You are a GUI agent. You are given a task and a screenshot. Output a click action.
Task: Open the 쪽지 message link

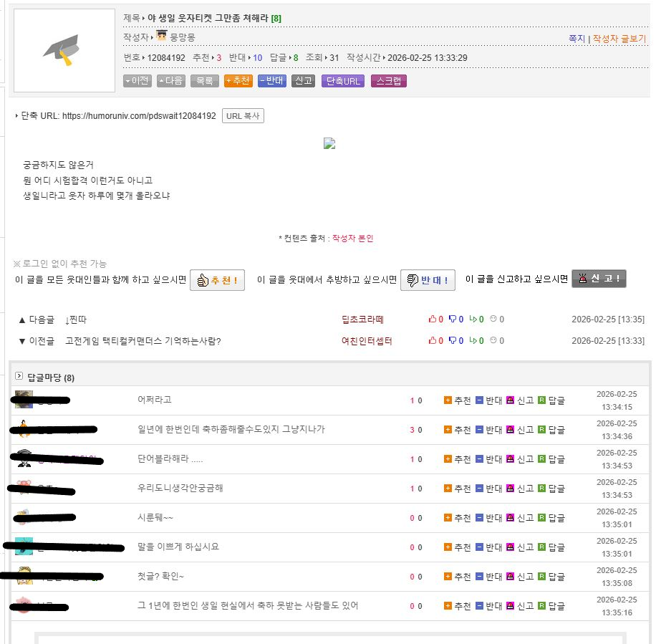[x=577, y=39]
